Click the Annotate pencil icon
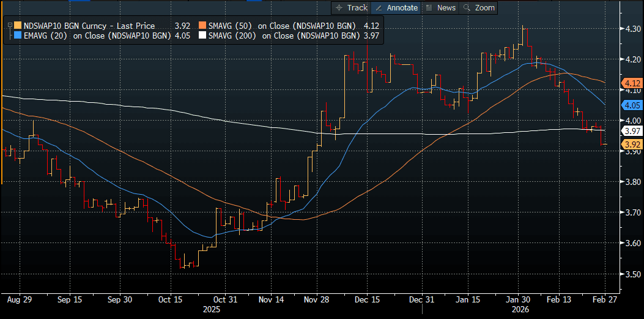 pos(379,8)
